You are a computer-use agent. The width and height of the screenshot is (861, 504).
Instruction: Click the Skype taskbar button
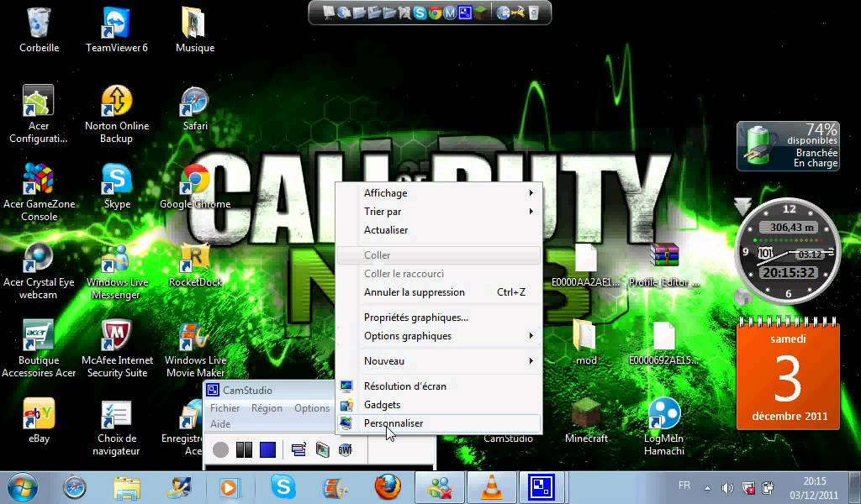click(x=283, y=487)
